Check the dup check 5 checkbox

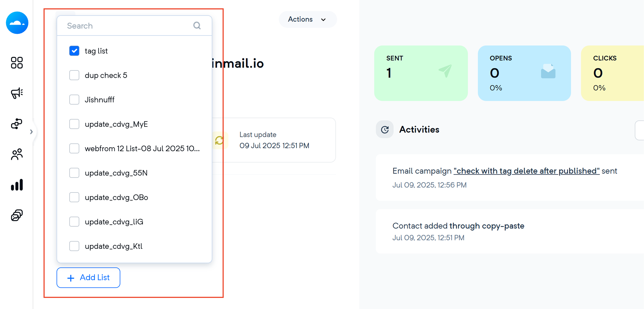click(x=74, y=75)
